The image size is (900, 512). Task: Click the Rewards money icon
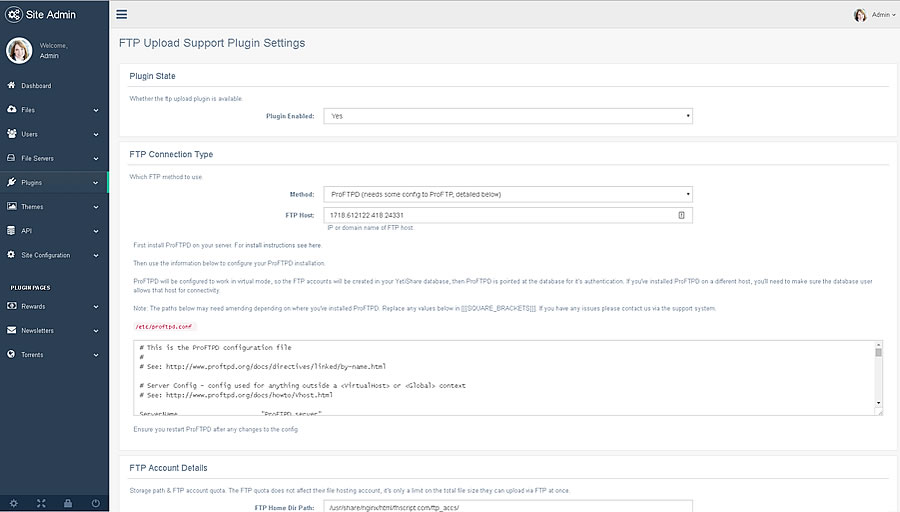pos(11,306)
